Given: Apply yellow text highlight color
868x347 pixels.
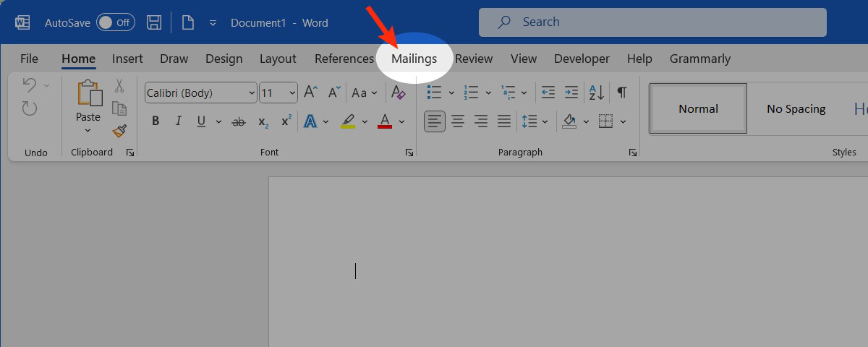Looking at the screenshot, I should click(x=348, y=121).
